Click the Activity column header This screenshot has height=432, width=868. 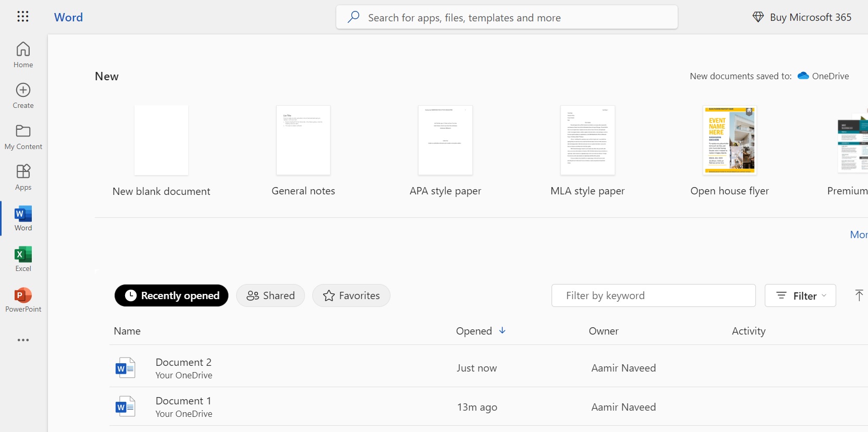pos(749,331)
